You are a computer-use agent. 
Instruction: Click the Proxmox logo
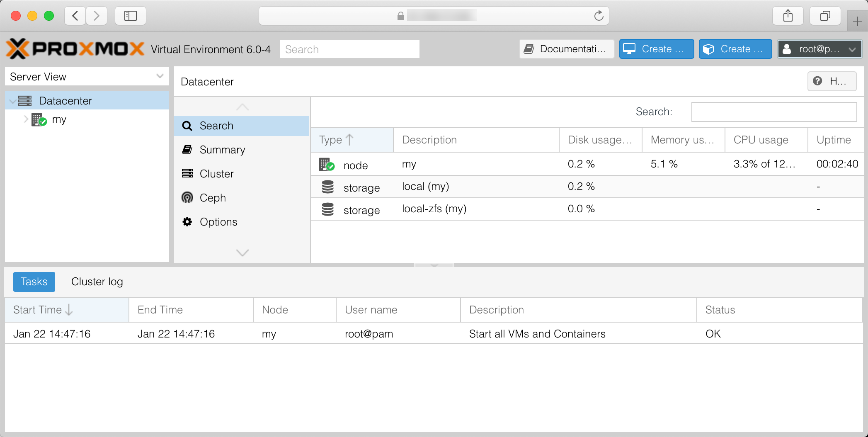75,49
